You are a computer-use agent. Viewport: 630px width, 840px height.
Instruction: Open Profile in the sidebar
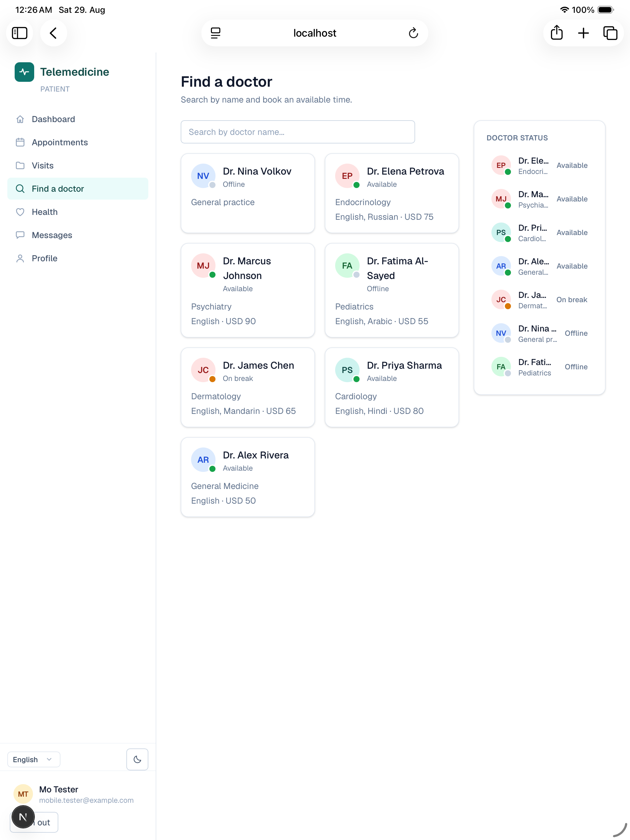[78, 258]
